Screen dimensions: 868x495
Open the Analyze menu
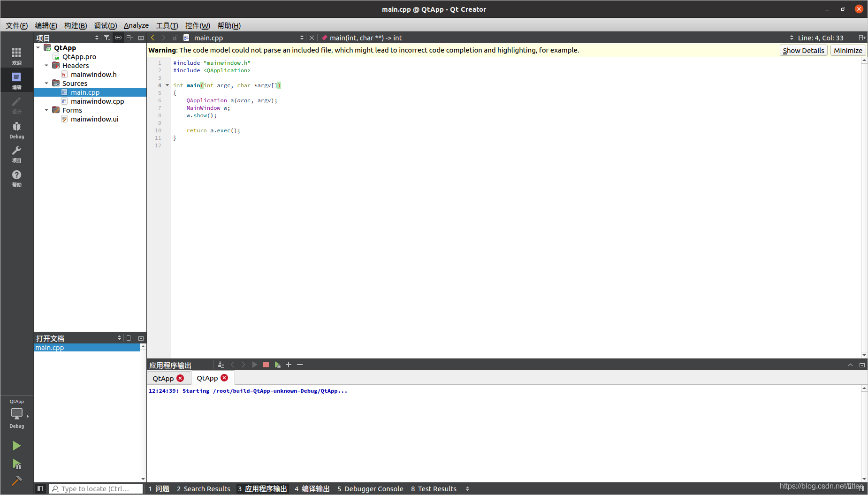(136, 25)
